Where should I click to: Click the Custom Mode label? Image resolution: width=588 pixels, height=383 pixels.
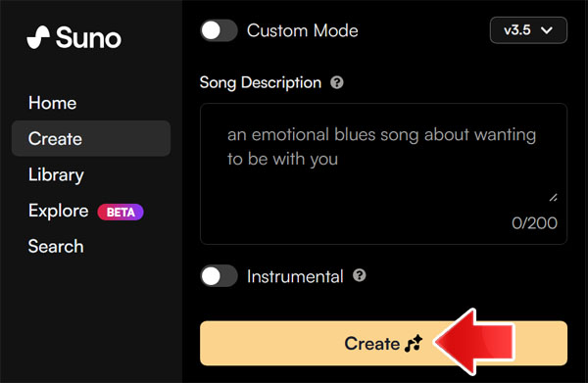point(302,30)
